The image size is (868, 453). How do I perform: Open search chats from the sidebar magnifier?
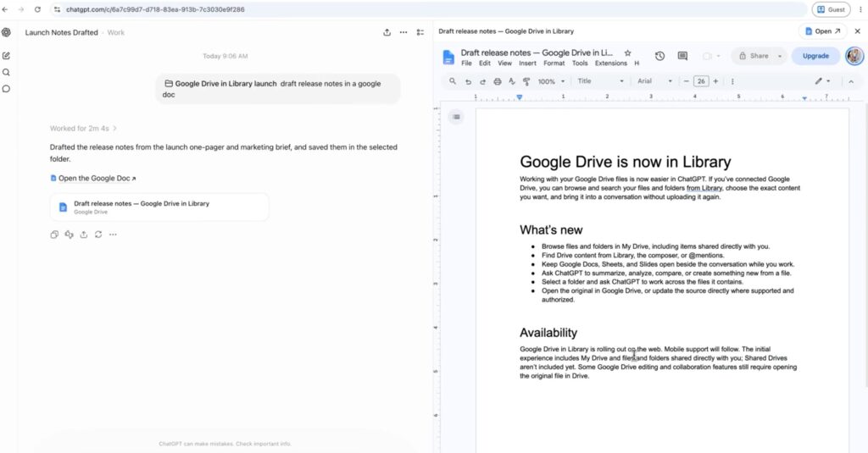(6, 72)
